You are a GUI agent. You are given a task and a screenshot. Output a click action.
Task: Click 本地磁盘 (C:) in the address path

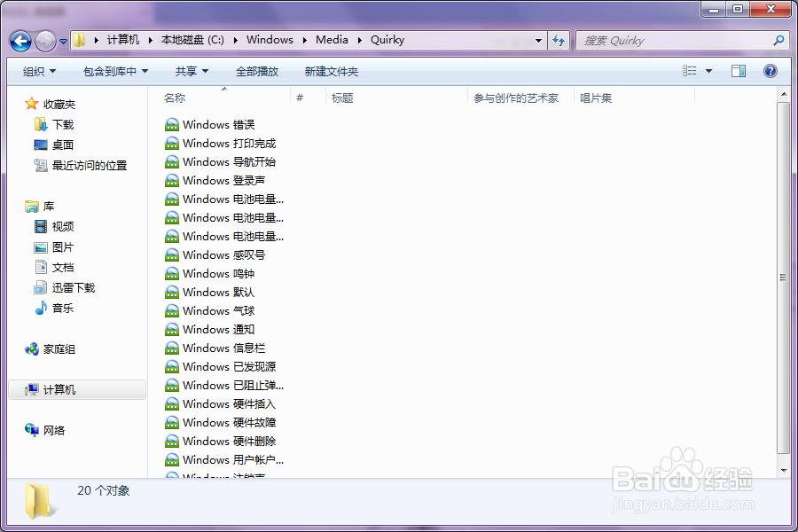192,40
